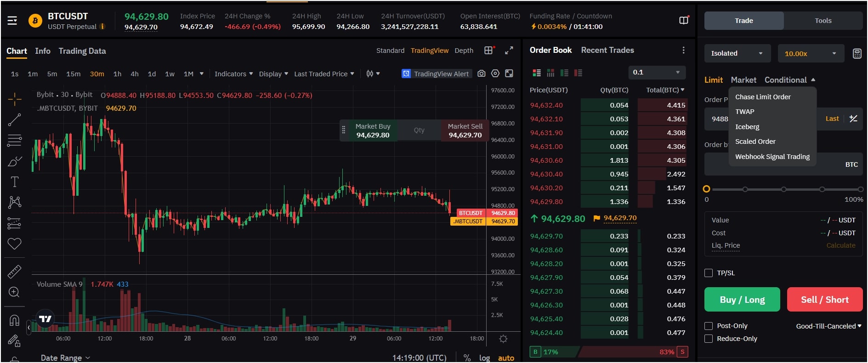Select the Fibonacci retracement lines tool
The width and height of the screenshot is (868, 363).
coord(14,141)
